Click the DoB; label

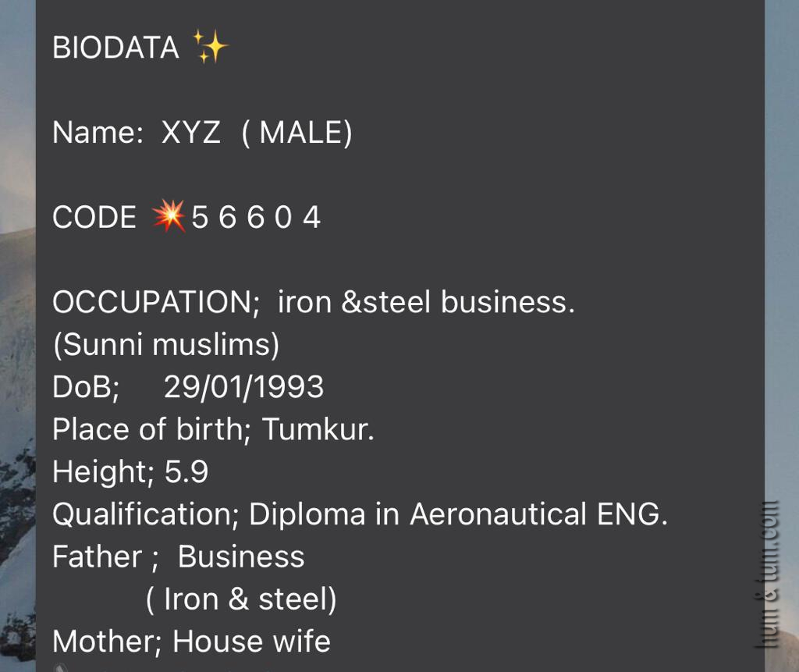coord(85,387)
